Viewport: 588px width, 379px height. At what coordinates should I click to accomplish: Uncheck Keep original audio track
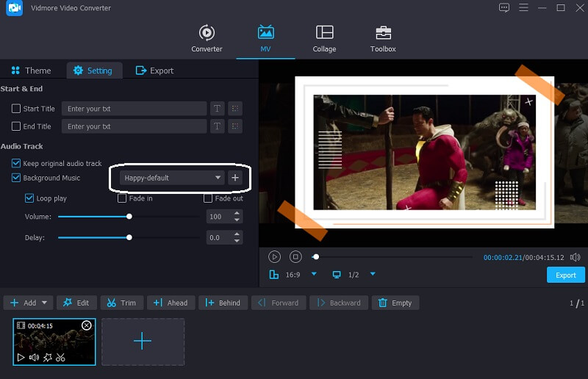[16, 163]
